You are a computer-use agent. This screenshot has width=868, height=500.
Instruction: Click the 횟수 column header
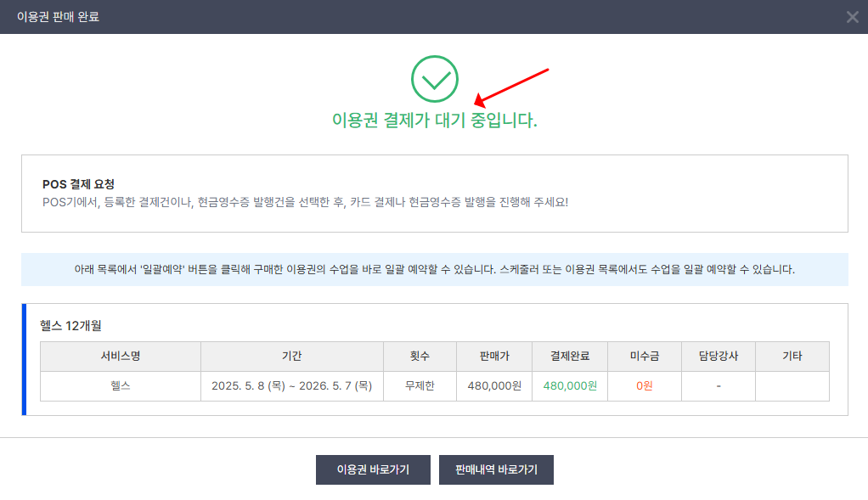coord(420,357)
